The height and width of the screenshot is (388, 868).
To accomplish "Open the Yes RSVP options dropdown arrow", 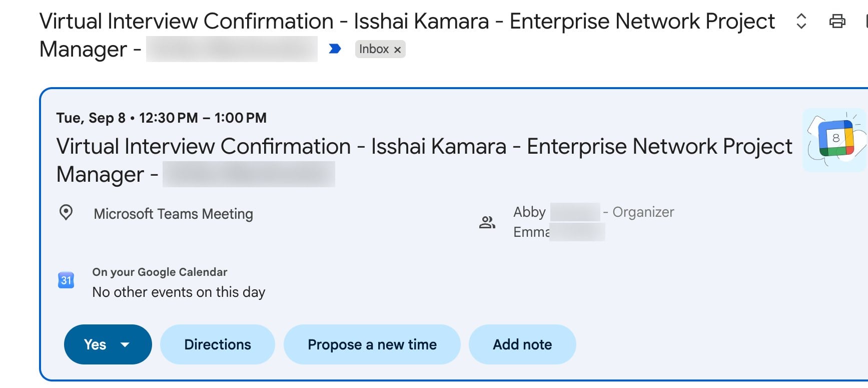I will pyautogui.click(x=125, y=344).
